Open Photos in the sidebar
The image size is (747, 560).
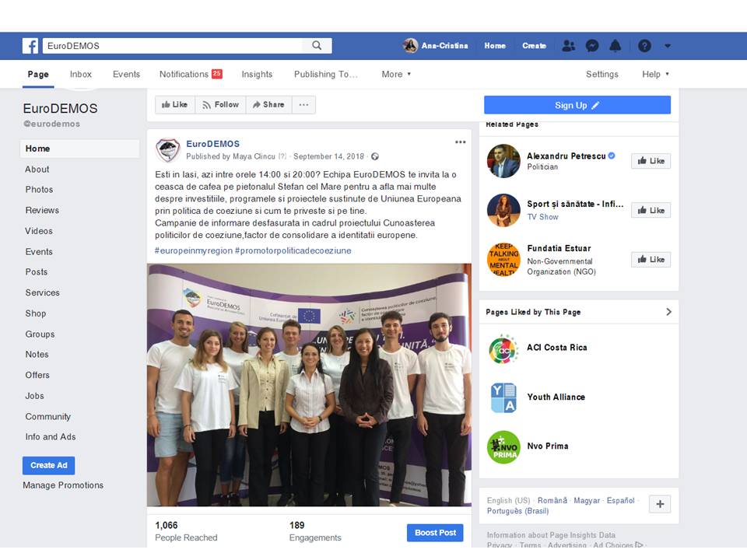(39, 190)
